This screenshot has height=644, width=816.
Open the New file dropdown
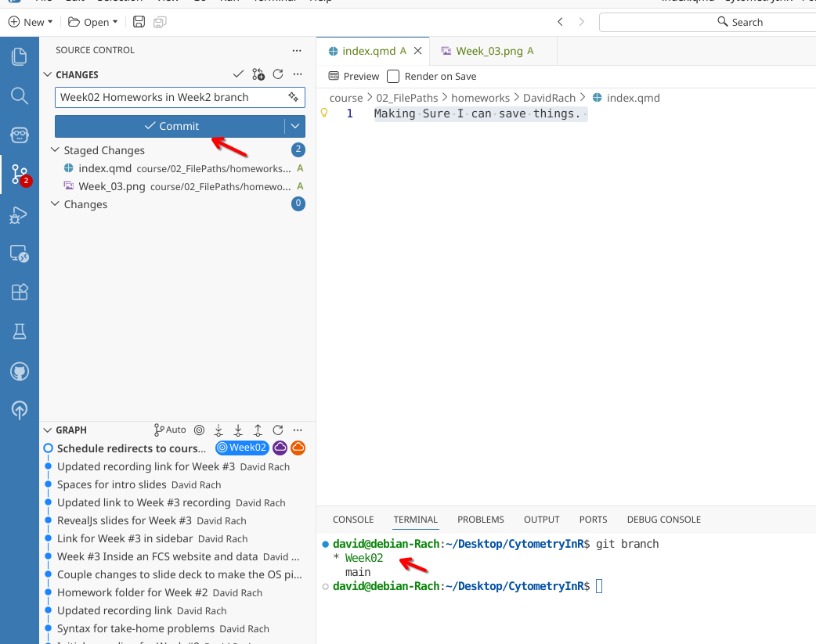point(30,22)
